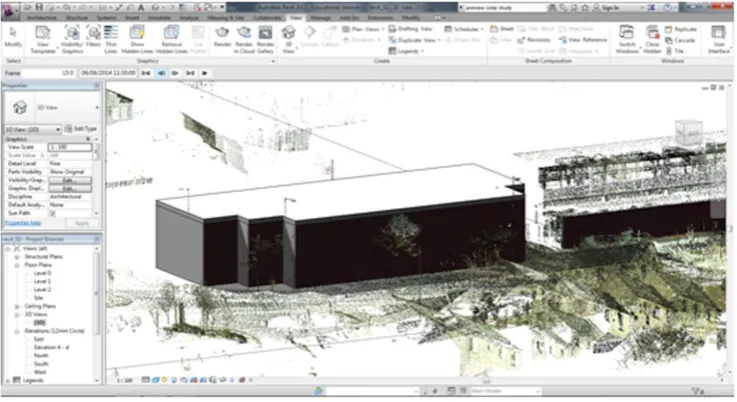
Task: Collapse Elevations (12mm Circle) node
Action: [x=17, y=331]
